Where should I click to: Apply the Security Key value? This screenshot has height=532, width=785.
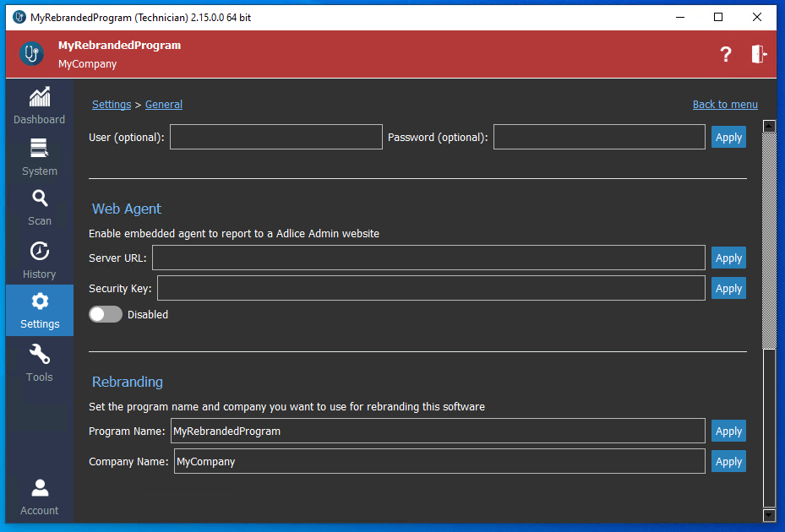[x=728, y=289]
